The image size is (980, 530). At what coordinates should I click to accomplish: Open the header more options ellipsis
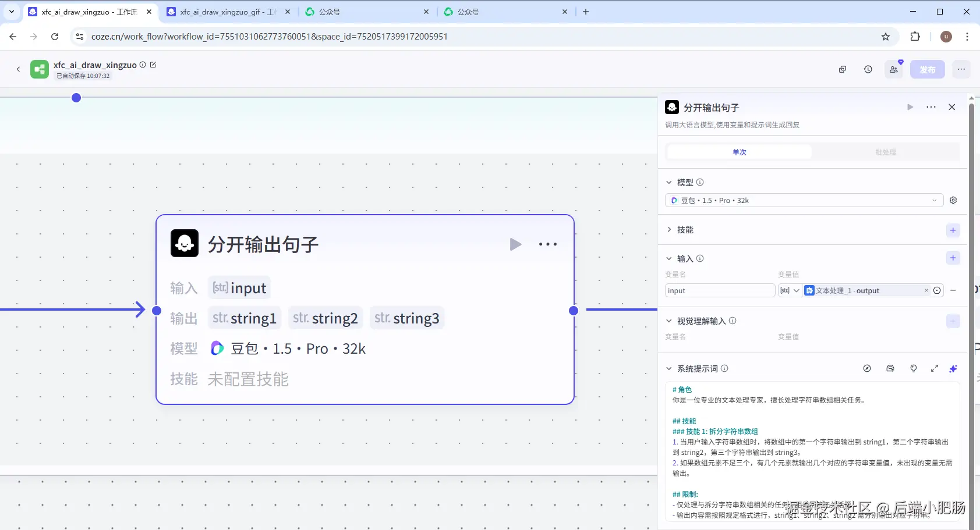[x=961, y=69]
